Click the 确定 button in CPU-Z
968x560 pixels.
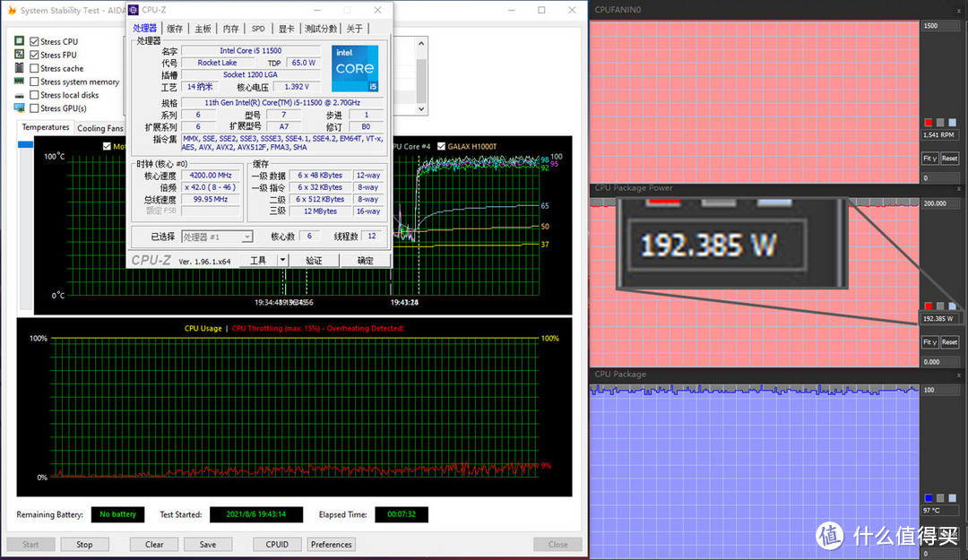click(366, 260)
